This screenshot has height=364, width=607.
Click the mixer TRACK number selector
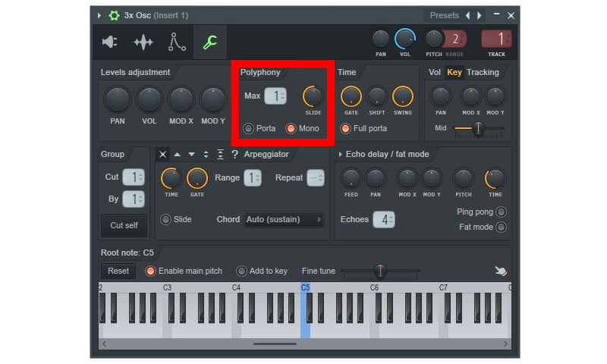click(497, 39)
